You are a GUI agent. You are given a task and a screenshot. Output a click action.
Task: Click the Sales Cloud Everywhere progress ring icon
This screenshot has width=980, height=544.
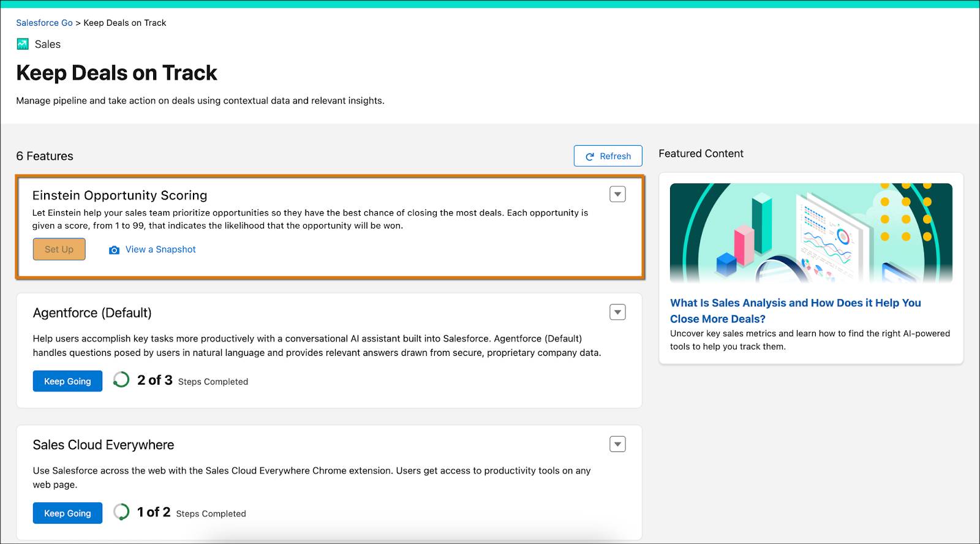pos(121,512)
